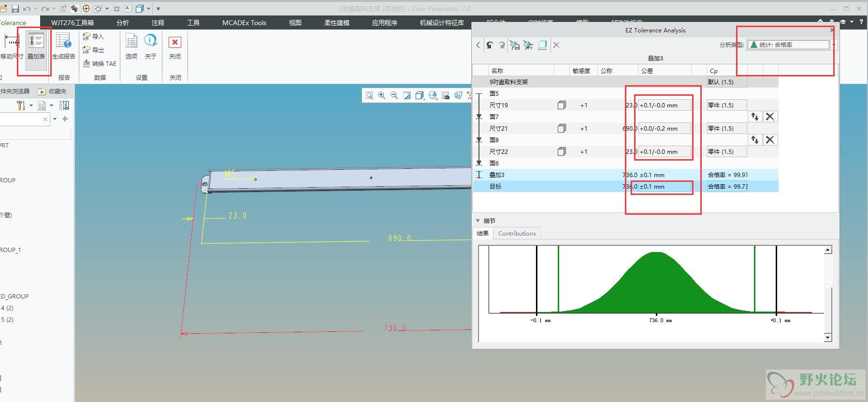Click the grey X delete icon in tolerance toolbar
This screenshot has width=868, height=402.
(556, 45)
